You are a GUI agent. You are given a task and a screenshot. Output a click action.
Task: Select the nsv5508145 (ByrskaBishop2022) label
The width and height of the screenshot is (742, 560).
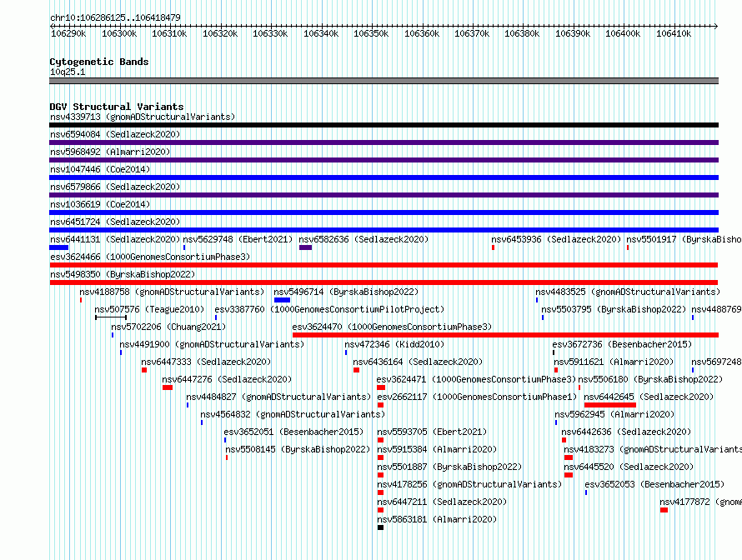(298, 449)
